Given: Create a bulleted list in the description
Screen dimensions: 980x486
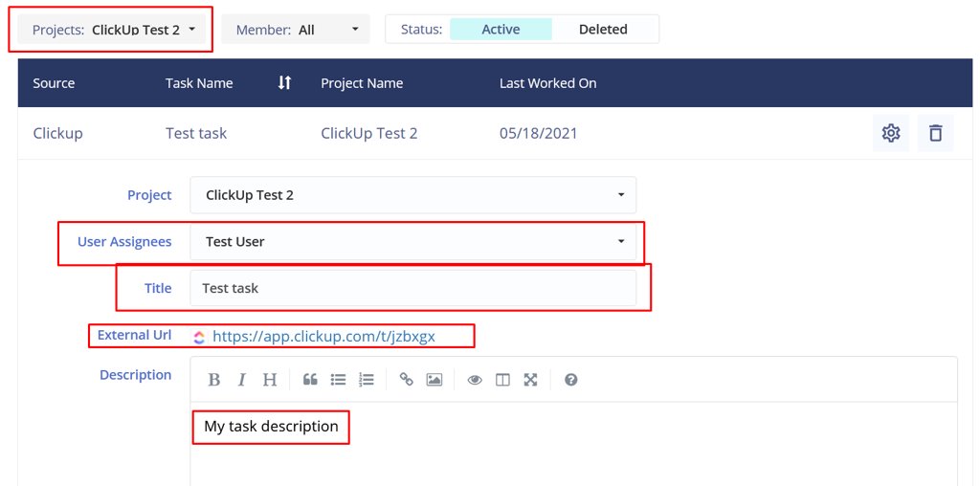Looking at the screenshot, I should pyautogui.click(x=338, y=380).
